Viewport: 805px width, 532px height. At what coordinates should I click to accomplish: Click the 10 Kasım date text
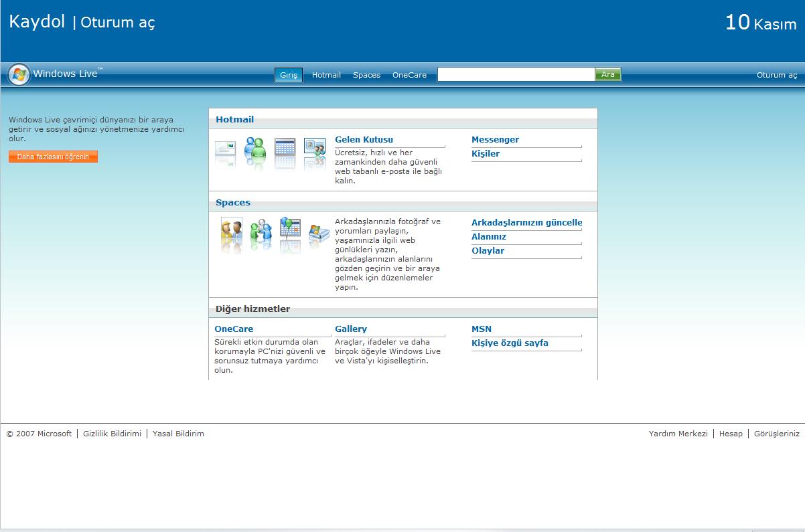coord(761,23)
